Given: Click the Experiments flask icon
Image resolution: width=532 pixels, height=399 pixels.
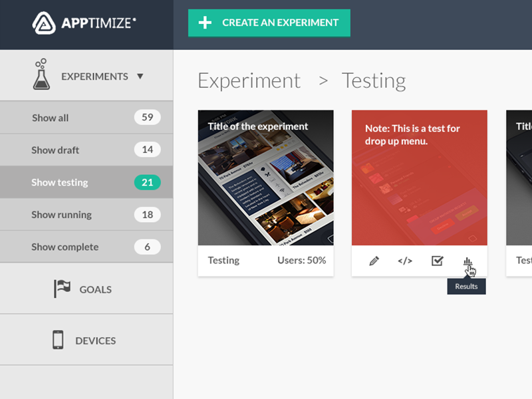Looking at the screenshot, I should pyautogui.click(x=41, y=74).
